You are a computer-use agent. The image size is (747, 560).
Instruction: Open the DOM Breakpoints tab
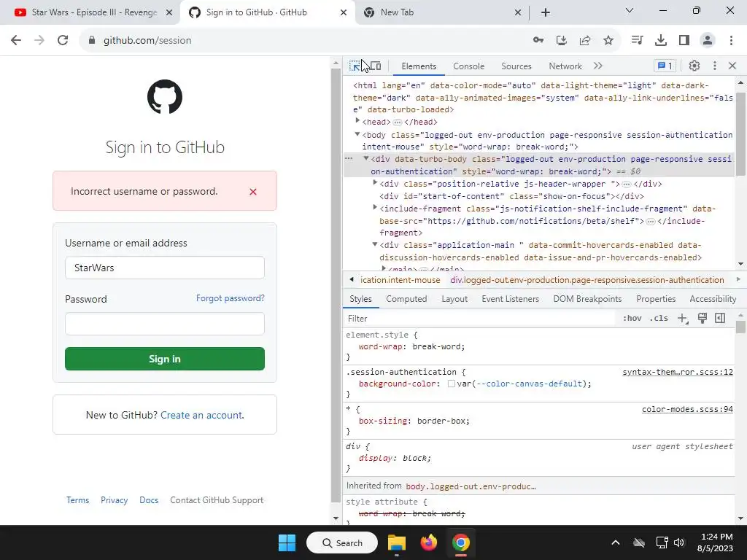pyautogui.click(x=587, y=299)
